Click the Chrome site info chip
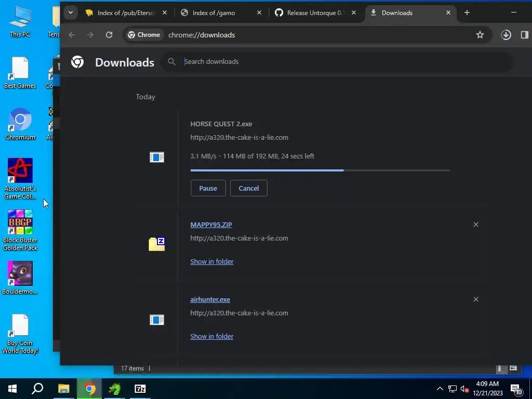The height and width of the screenshot is (399, 532). (x=144, y=35)
